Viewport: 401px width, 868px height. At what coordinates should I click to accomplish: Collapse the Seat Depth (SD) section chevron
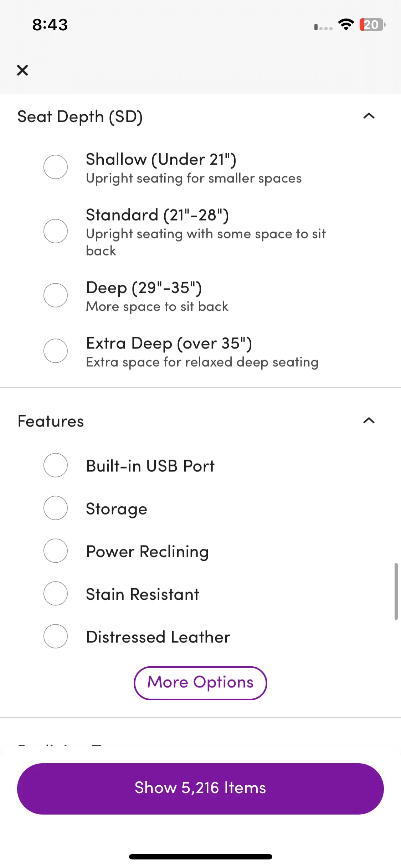369,116
